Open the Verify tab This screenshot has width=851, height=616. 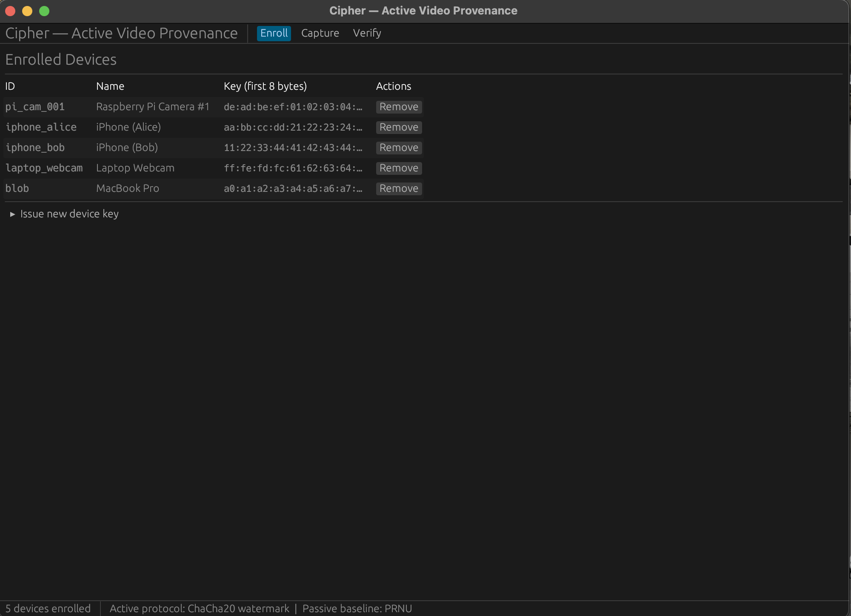[367, 33]
